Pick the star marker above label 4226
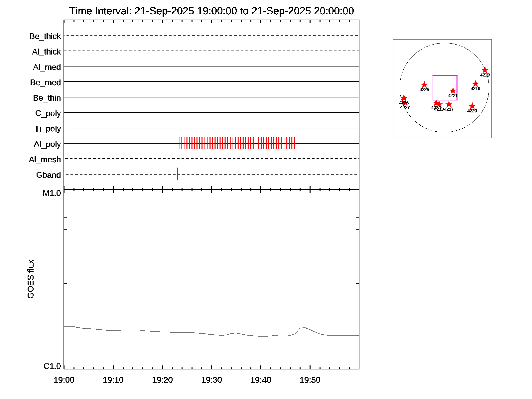Image resolution: width=532 pixels, height=399 pixels. coord(404,98)
